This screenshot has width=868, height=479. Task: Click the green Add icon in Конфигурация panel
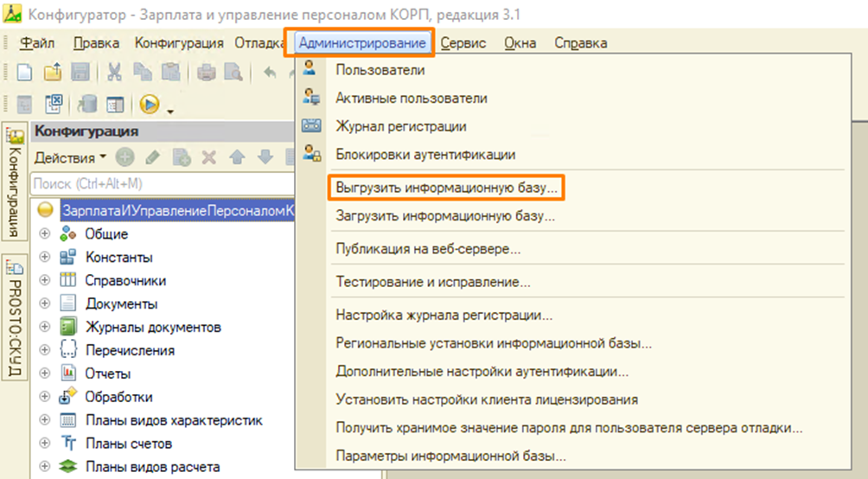125,157
